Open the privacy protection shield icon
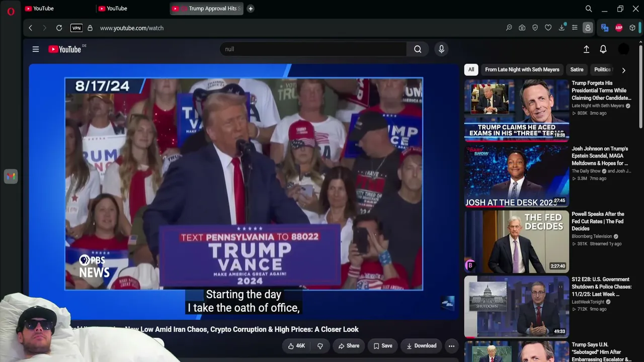The height and width of the screenshot is (362, 644). (535, 28)
